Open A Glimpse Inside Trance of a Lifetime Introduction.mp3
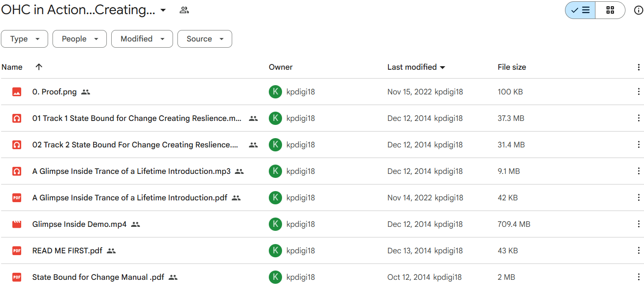The height and width of the screenshot is (286, 644). 131,171
